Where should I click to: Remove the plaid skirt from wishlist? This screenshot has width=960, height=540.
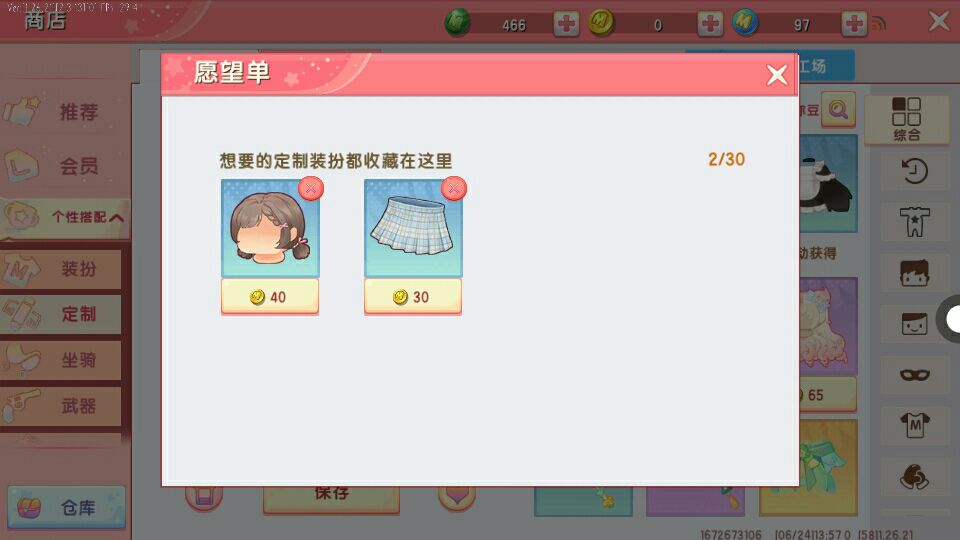pyautogui.click(x=454, y=189)
